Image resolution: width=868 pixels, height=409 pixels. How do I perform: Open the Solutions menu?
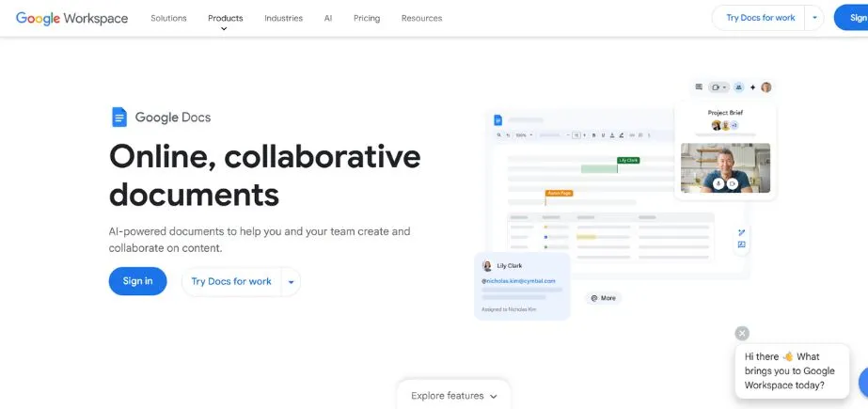168,18
